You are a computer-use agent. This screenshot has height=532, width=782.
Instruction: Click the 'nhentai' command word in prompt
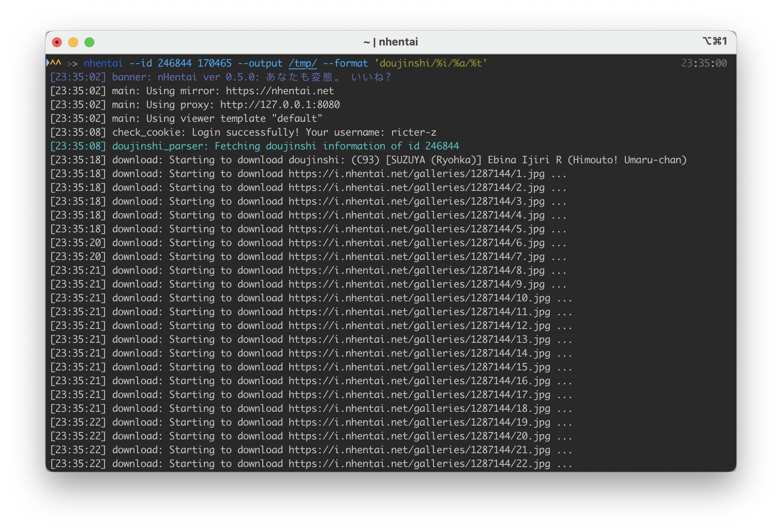point(103,63)
